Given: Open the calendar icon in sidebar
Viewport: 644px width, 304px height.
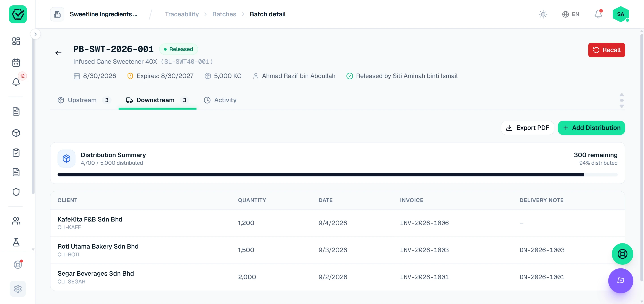Looking at the screenshot, I should click(x=16, y=63).
